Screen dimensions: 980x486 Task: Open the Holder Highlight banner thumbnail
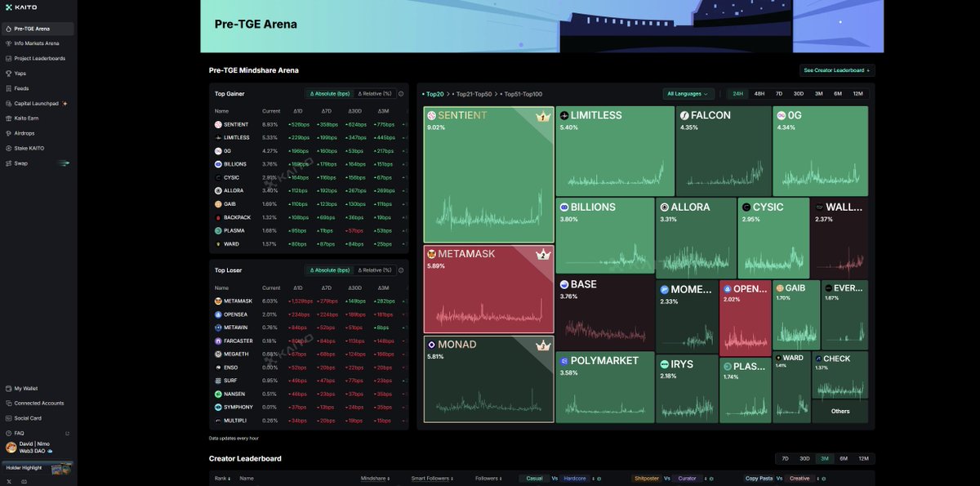tap(60, 468)
